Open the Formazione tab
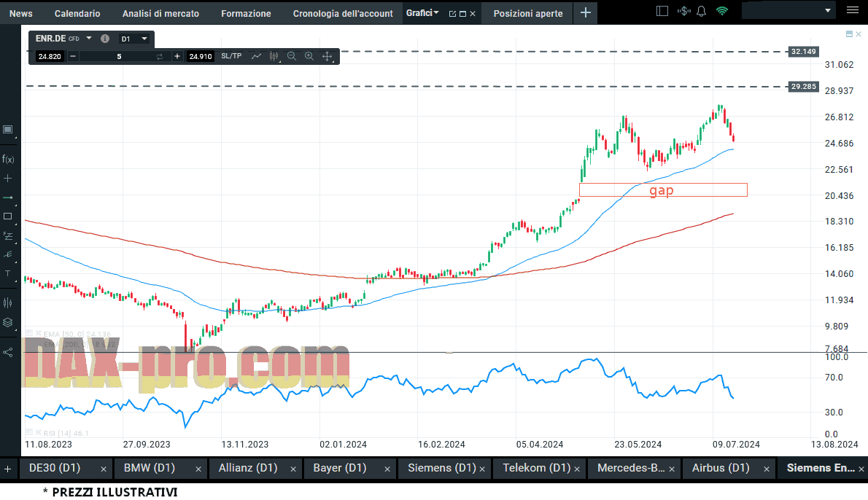The height and width of the screenshot is (500, 868). click(x=247, y=13)
